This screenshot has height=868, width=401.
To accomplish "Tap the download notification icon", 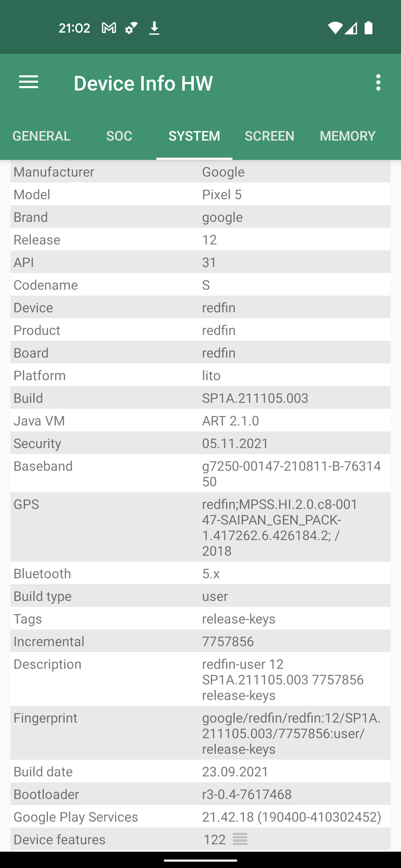I will 154,28.
